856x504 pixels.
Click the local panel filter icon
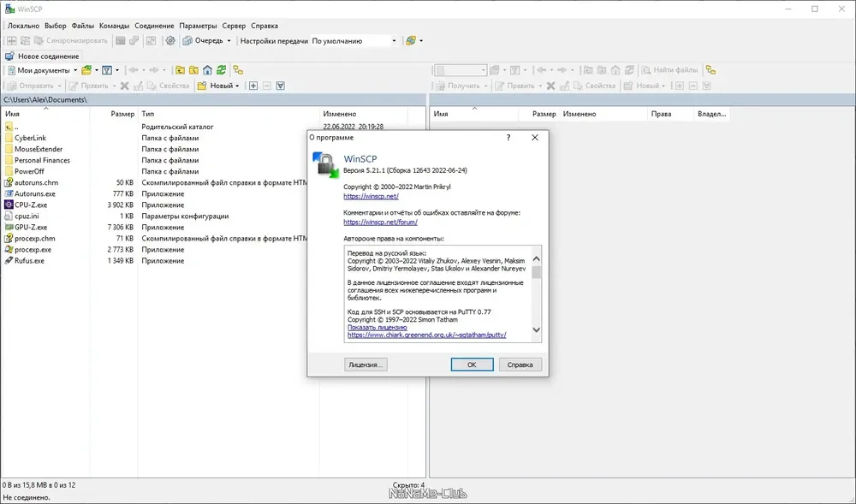107,70
